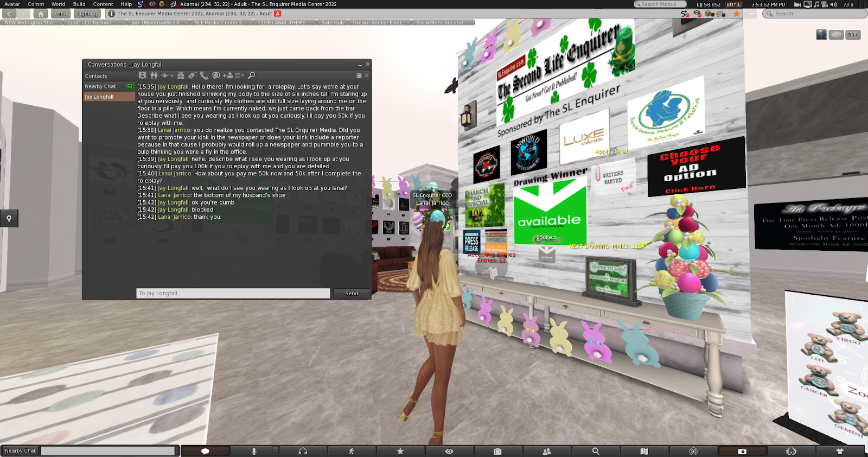Open the Content menu

point(103,4)
